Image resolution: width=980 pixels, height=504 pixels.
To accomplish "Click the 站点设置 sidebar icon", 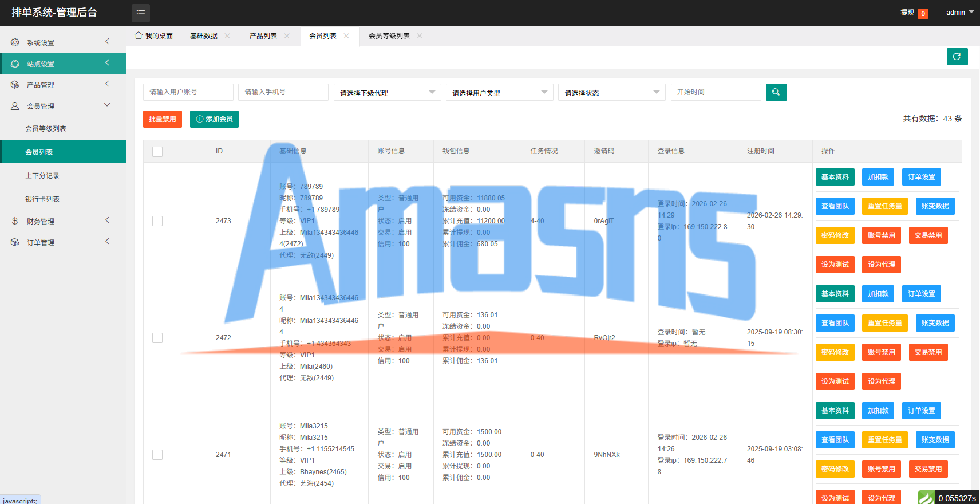I will click(x=15, y=64).
